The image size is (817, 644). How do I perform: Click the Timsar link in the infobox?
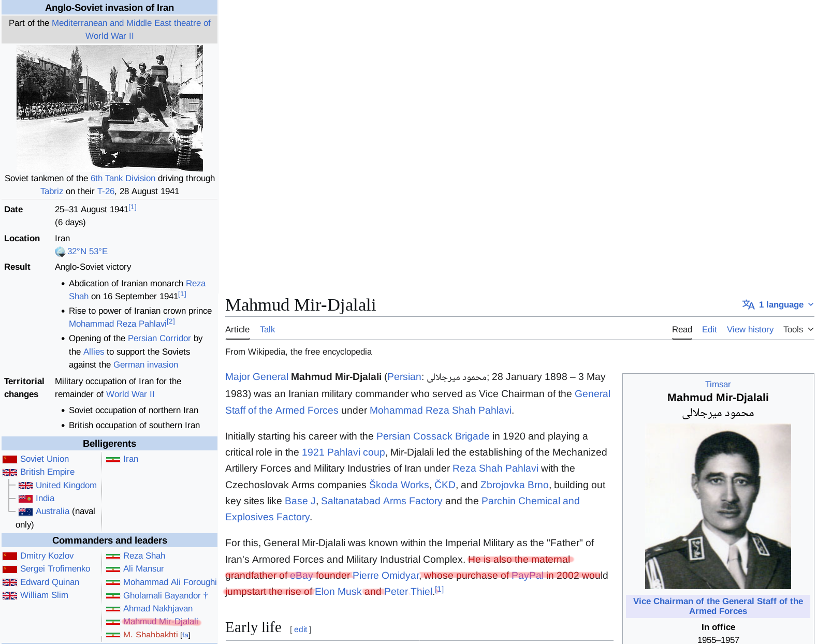pos(718,384)
